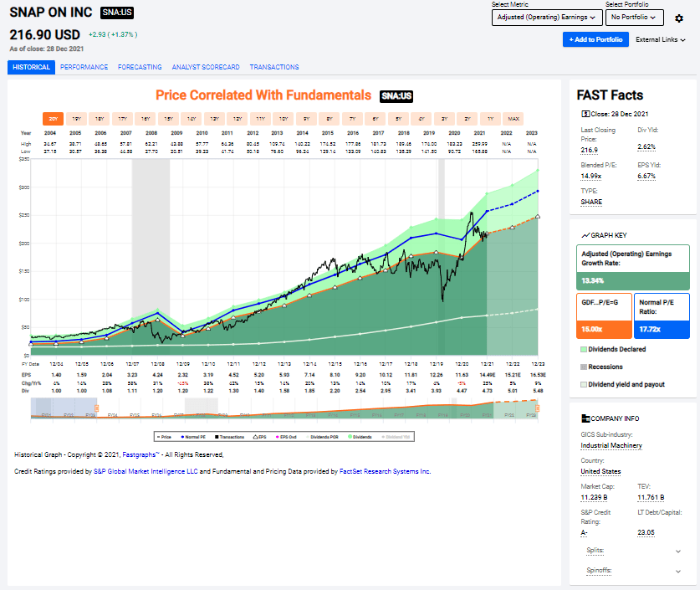
Task: Go to the Transactions tab
Action: [274, 67]
